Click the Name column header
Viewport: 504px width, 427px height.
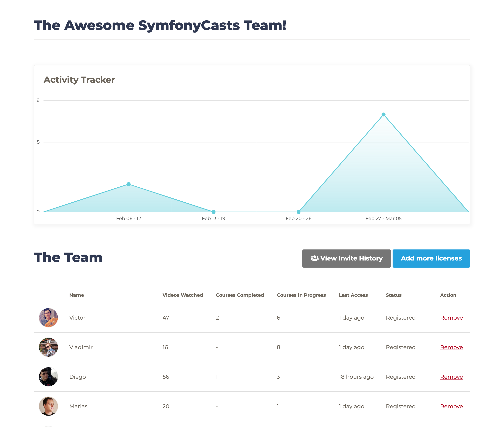[x=76, y=295]
